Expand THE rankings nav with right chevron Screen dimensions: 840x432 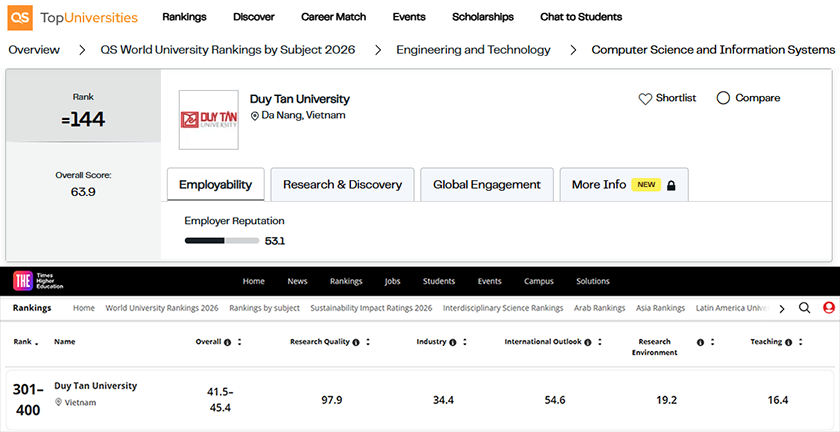pyautogui.click(x=782, y=309)
